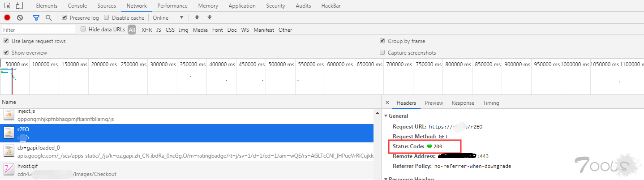Image resolution: width=644 pixels, height=180 pixels.
Task: Open the Security tab
Action: [x=275, y=6]
